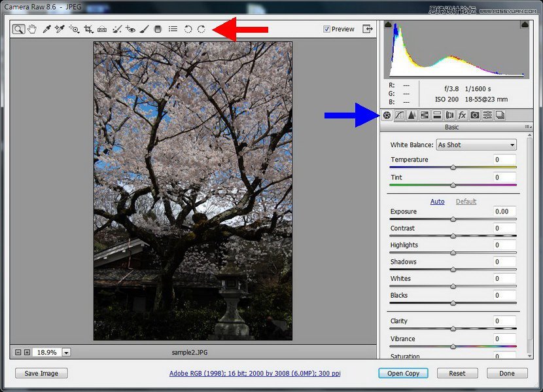Open the Basic panel flyout menu
543x392 pixels.
coord(528,127)
